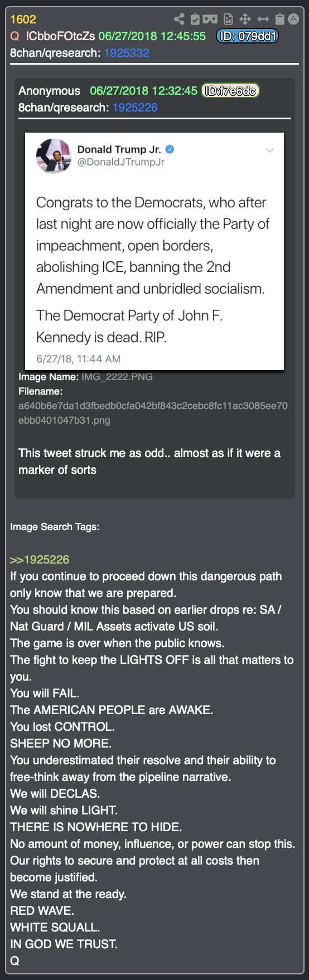Click the plain clipboard icon
Viewport: 309px width, 980px height.
[x=280, y=20]
